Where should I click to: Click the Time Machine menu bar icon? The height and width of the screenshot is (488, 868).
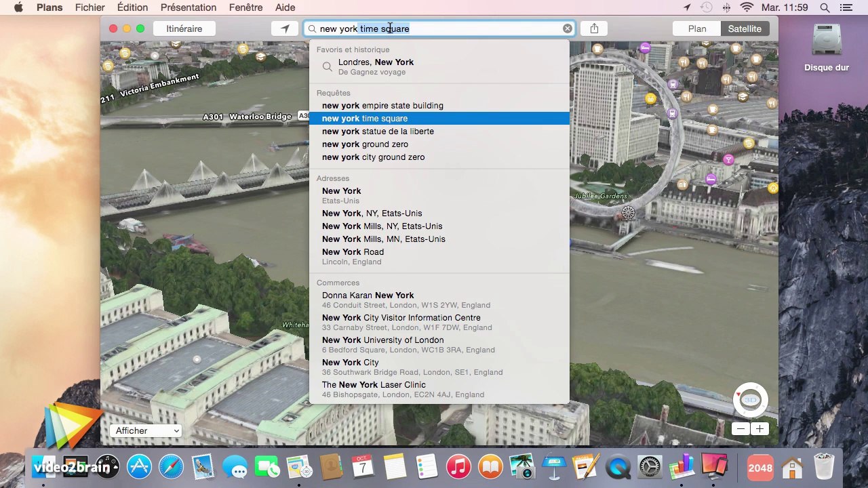click(707, 7)
